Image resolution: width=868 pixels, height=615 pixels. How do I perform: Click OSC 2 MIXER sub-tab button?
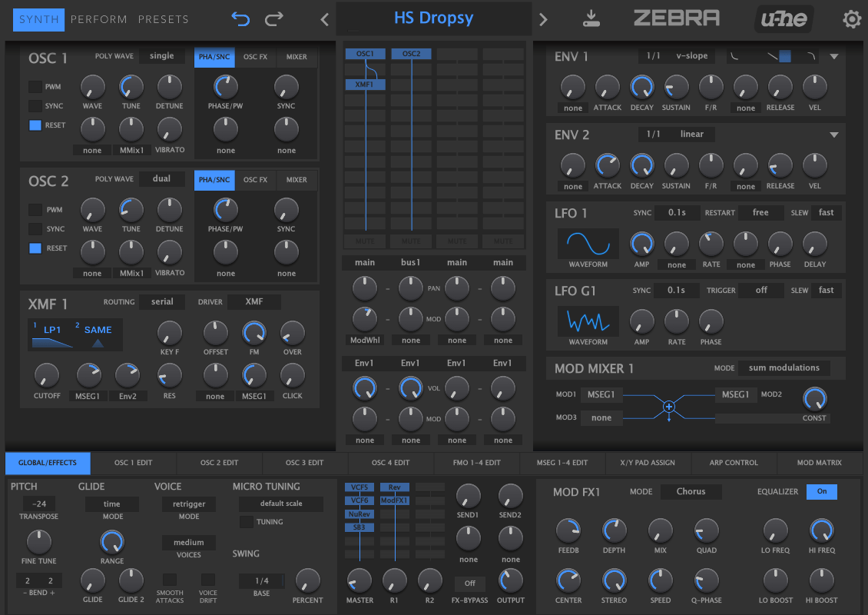[x=297, y=180]
